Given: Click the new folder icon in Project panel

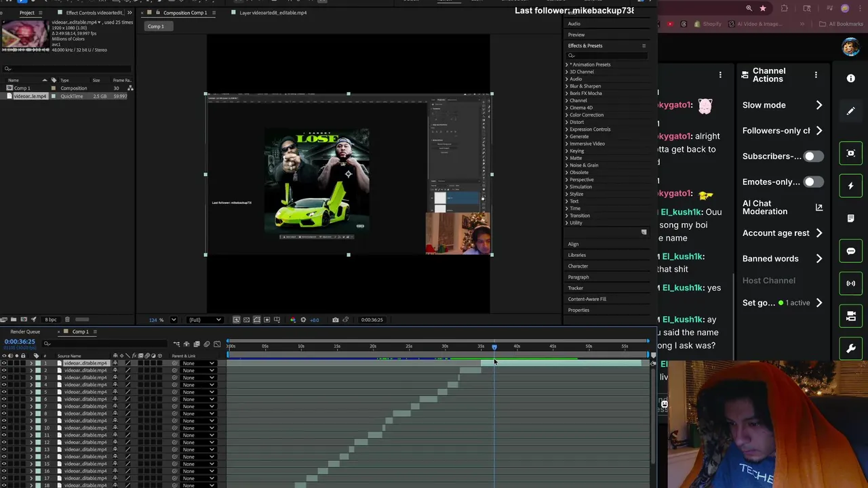Looking at the screenshot, I should coord(14,319).
